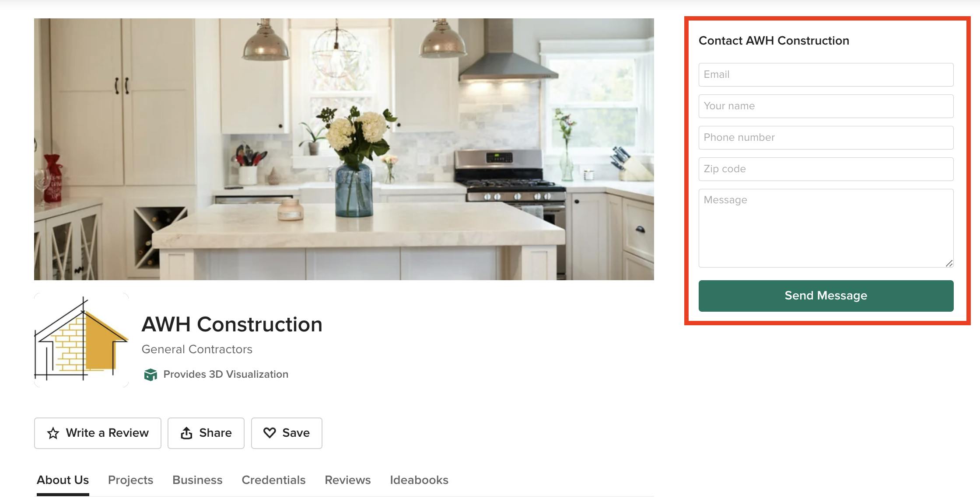Click the Provides 3D Visualization label
The height and width of the screenshot is (501, 980).
[226, 374]
